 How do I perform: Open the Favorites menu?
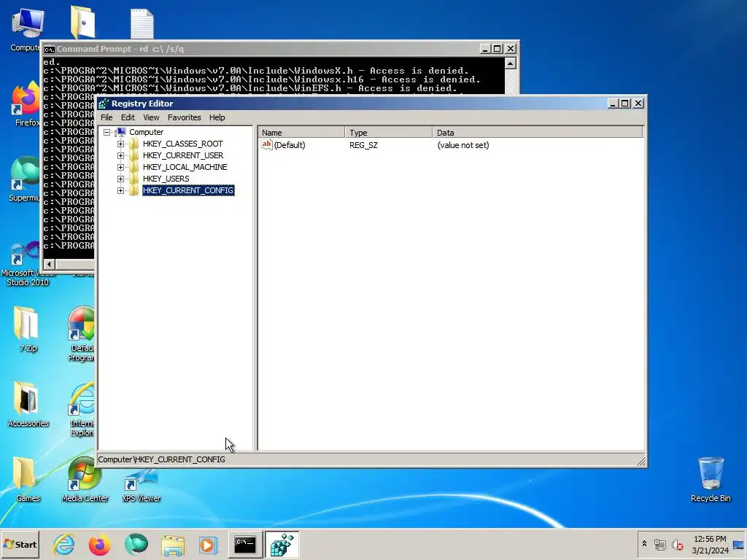pyautogui.click(x=184, y=117)
